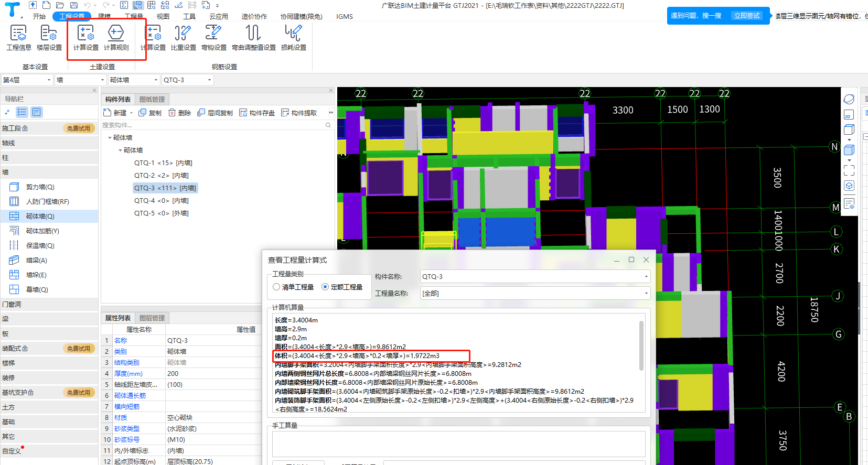Open 弯钩设置 hook settings
Image resolution: width=868 pixels, height=465 pixels.
click(x=213, y=38)
